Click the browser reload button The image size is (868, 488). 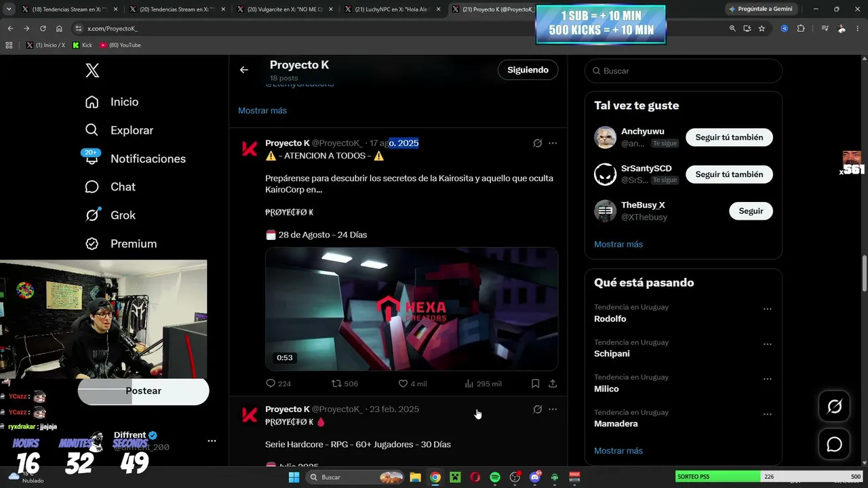(x=43, y=28)
